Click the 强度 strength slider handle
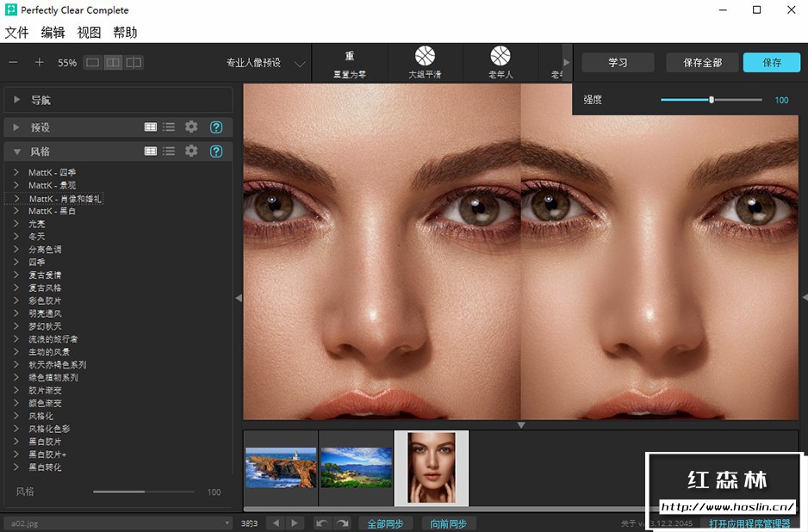The height and width of the screenshot is (532, 808). [712, 100]
